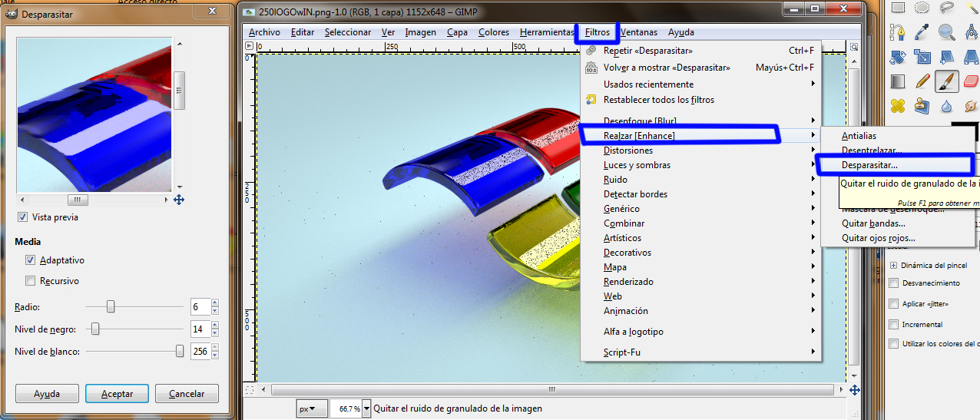The width and height of the screenshot is (980, 420).
Task: Increase the Radio value with stepper
Action: tap(214, 303)
